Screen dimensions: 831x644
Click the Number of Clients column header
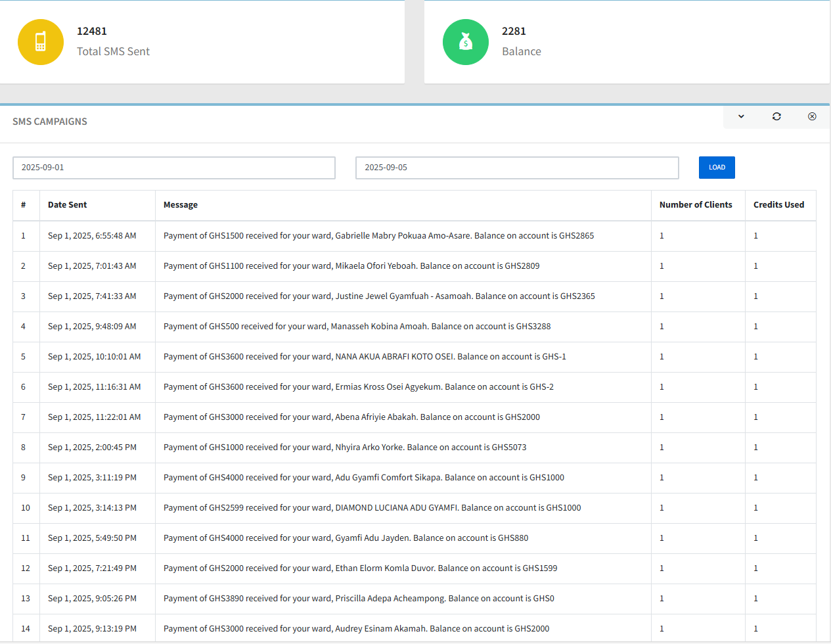click(x=696, y=205)
